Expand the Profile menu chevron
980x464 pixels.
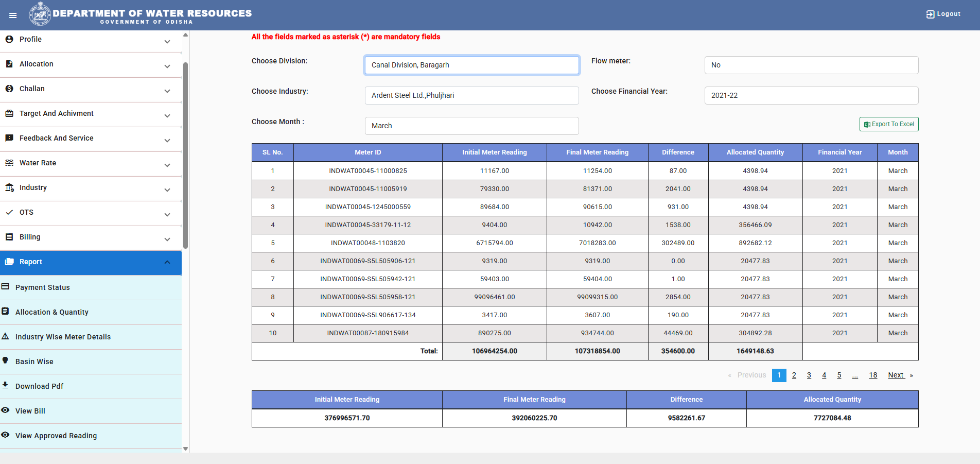coord(167,42)
